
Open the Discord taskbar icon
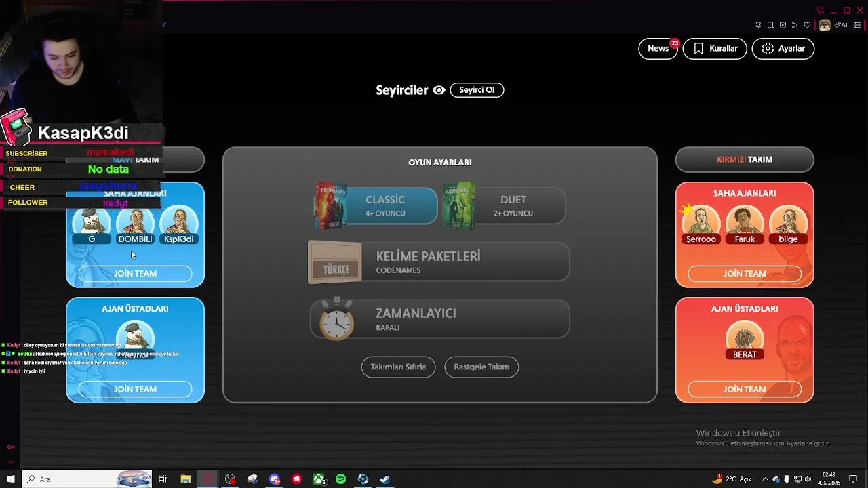(x=275, y=479)
